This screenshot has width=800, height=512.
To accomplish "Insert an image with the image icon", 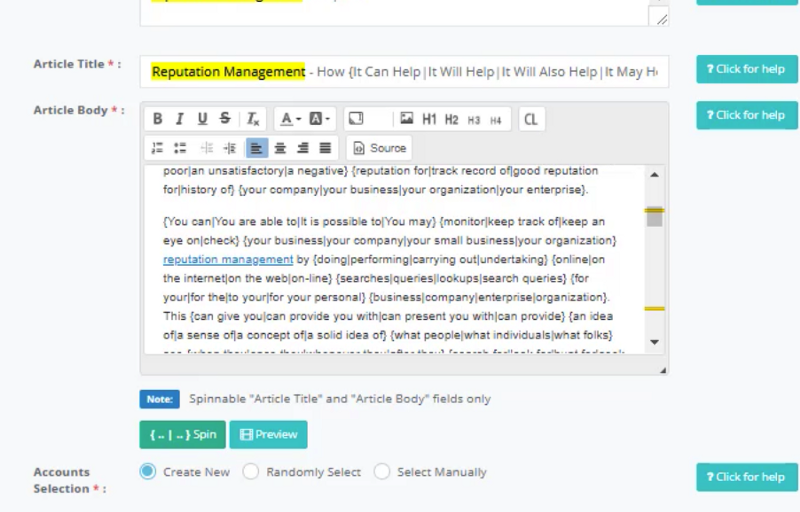I will 407,119.
